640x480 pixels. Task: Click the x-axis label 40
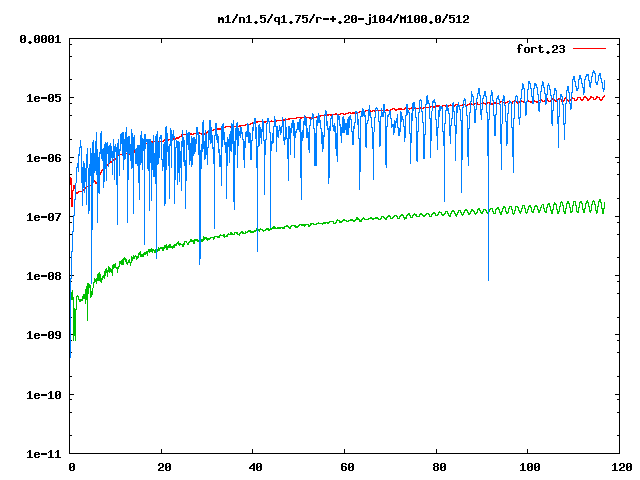[x=256, y=467]
